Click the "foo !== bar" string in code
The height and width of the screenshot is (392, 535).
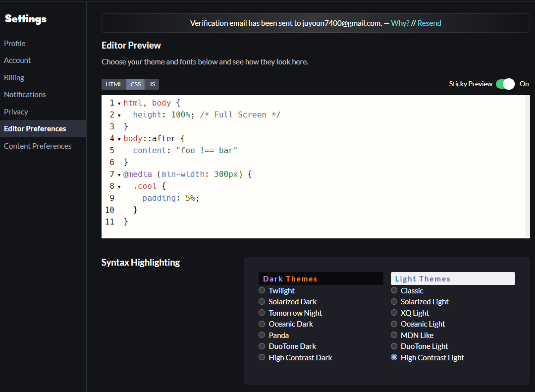[x=207, y=151]
